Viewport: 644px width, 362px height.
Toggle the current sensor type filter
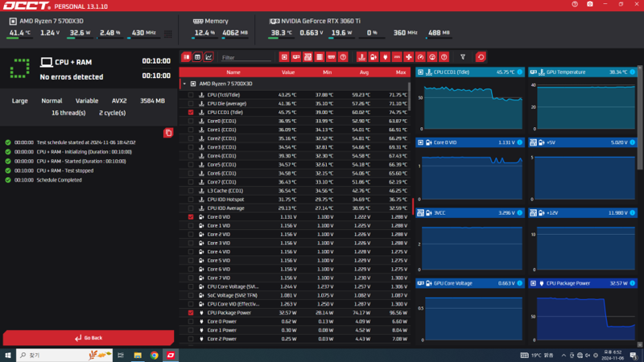tap(397, 57)
